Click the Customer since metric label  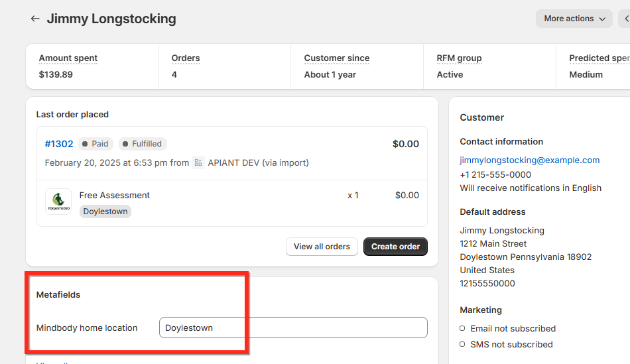pos(337,58)
